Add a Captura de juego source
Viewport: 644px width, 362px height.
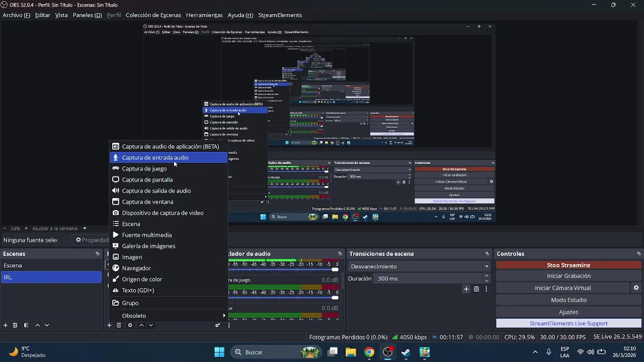pos(168,168)
